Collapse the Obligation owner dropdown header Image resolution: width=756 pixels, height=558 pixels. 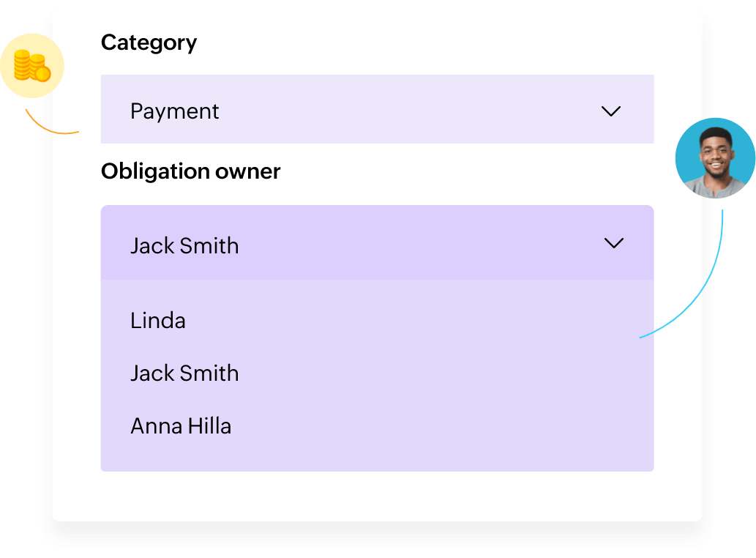(x=376, y=243)
